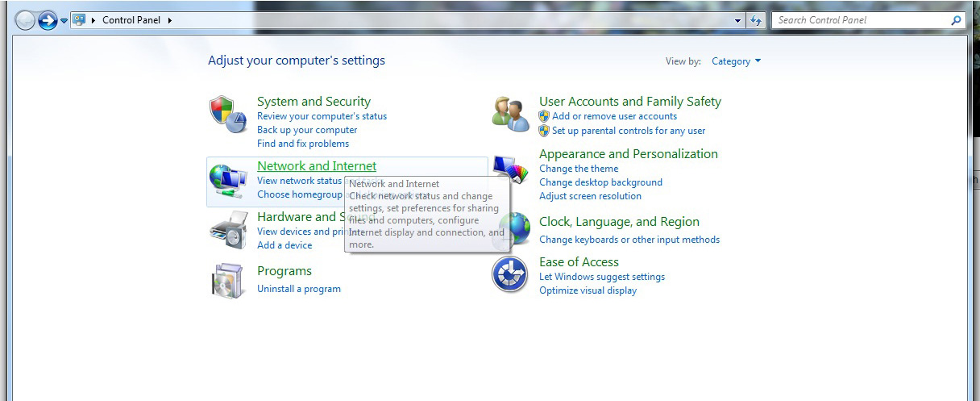980x401 pixels.
Task: Open Optimize visual display
Action: [588, 290]
